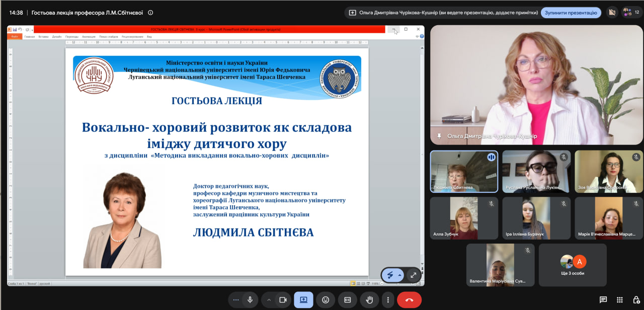Open more options three-dot menu

(x=388, y=300)
